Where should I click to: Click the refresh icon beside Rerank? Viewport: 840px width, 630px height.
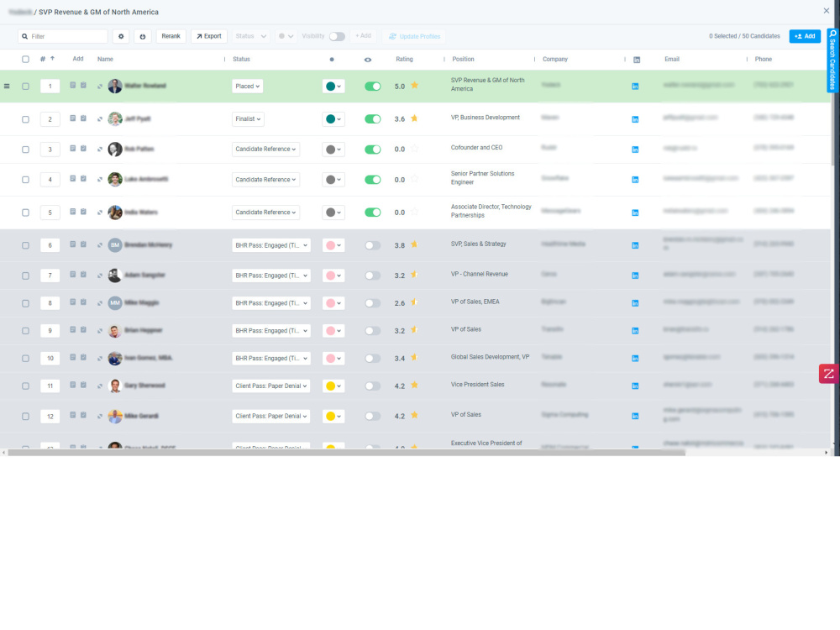pyautogui.click(x=143, y=36)
